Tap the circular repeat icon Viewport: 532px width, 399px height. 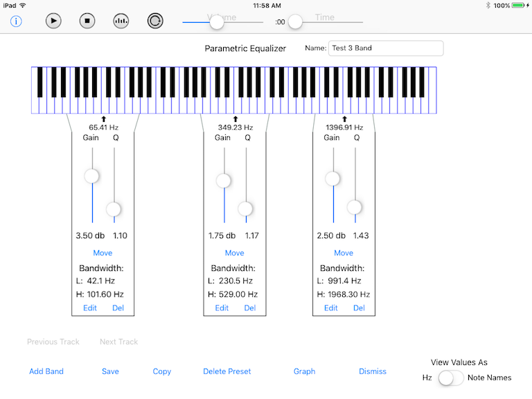(x=155, y=21)
